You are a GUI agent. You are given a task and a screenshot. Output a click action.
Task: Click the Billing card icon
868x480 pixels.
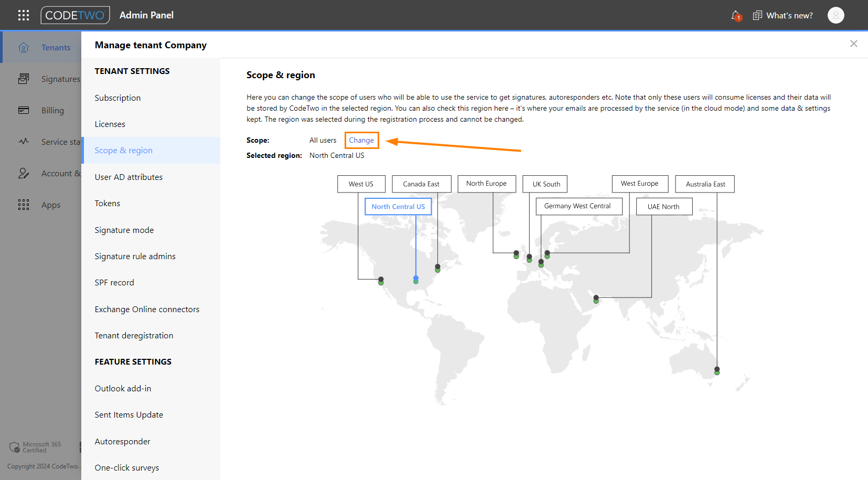click(x=24, y=110)
